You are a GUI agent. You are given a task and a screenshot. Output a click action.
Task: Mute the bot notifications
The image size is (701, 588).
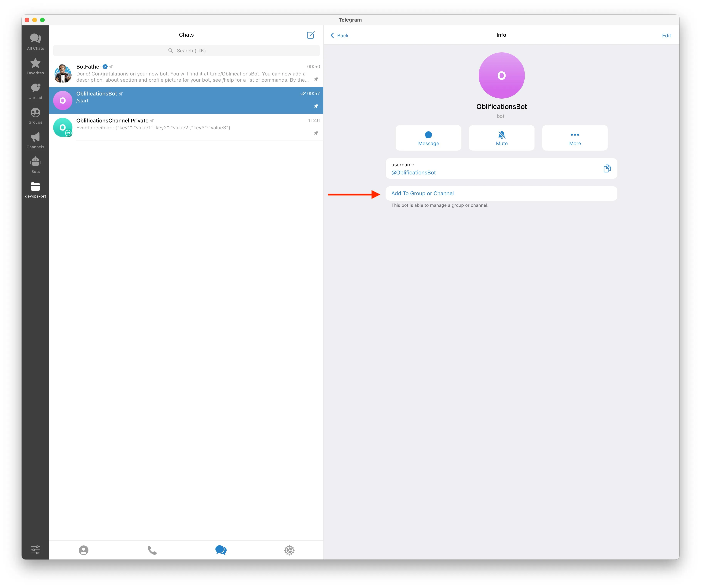501,138
